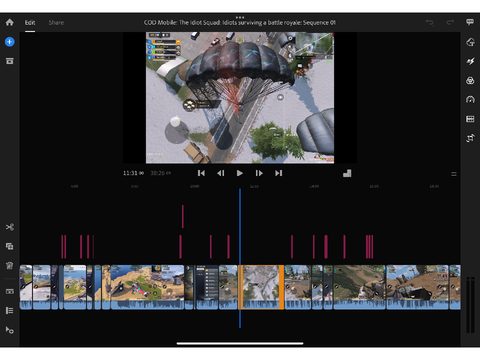Tap the parachute preview in the monitor

pos(240,98)
